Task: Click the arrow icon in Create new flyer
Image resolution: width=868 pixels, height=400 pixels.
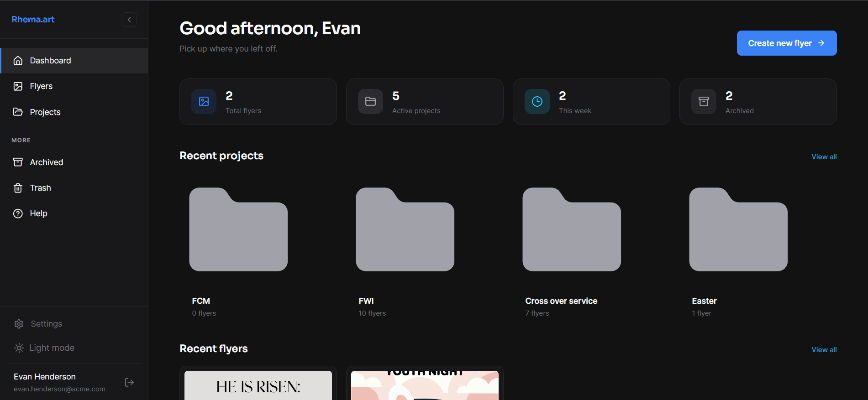Action: (821, 43)
